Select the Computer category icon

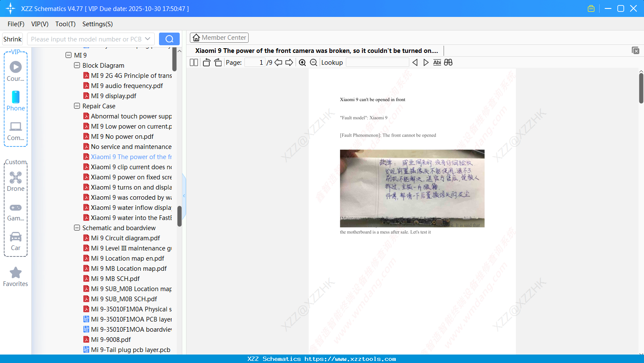[x=16, y=131]
